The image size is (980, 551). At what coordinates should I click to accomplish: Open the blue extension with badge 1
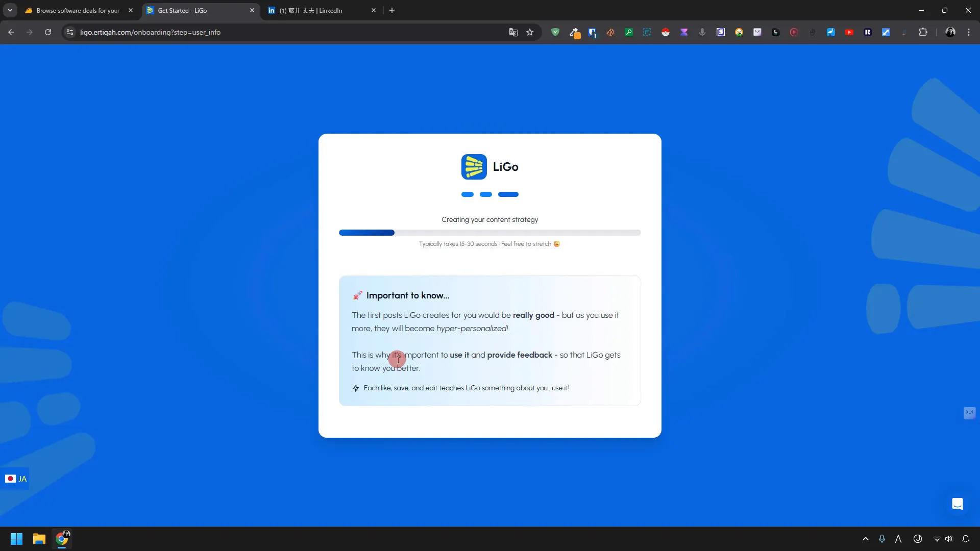click(x=592, y=33)
